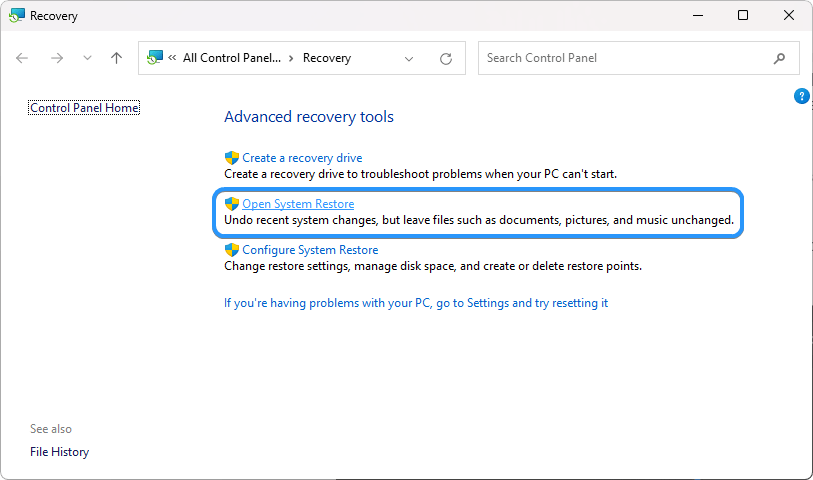Screen dimensions: 813x480
Task: Click the Recovery window title icon
Action: 16,16
